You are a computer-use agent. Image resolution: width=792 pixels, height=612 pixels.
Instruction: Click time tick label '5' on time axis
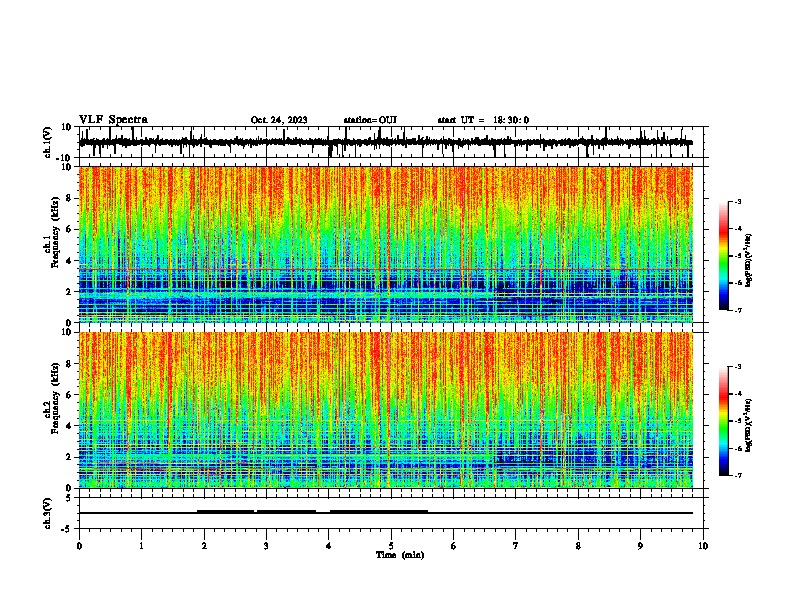point(391,545)
